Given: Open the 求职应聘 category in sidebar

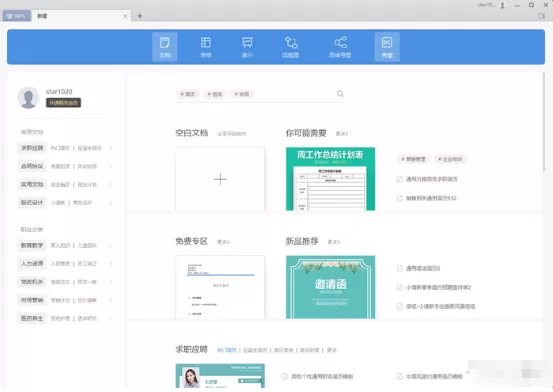Looking at the screenshot, I should [x=32, y=148].
